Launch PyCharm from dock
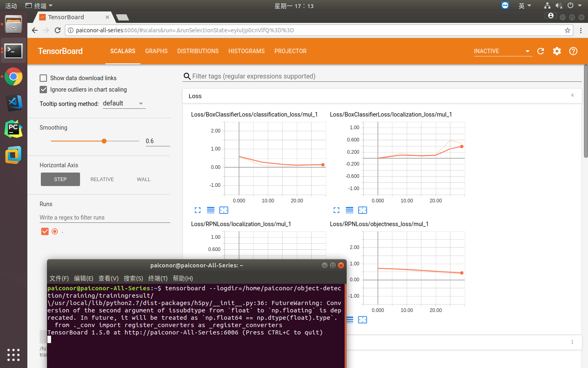The height and width of the screenshot is (368, 588). point(13,129)
